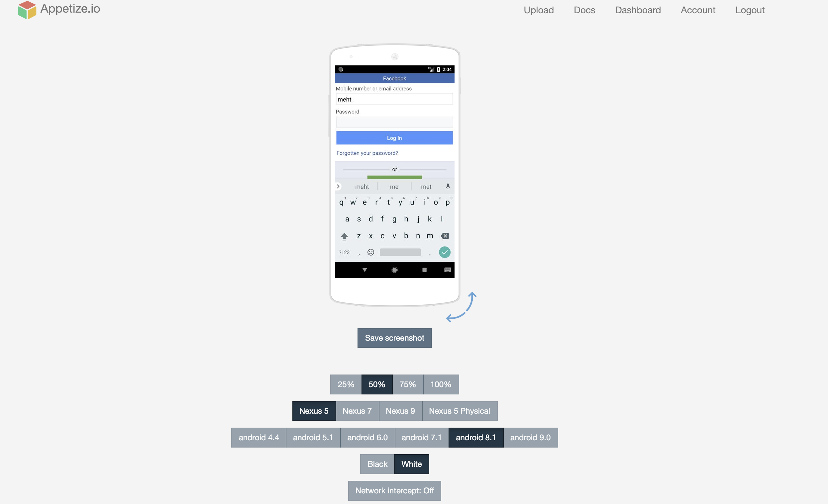Image resolution: width=828 pixels, height=504 pixels.
Task: Click the Save screenshot button
Action: [x=394, y=337]
